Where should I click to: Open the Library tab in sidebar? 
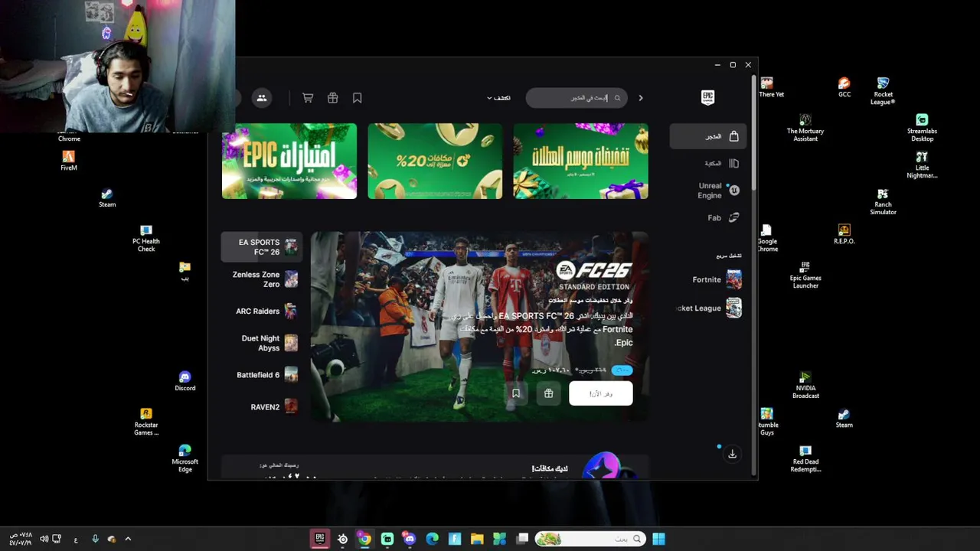coord(720,163)
